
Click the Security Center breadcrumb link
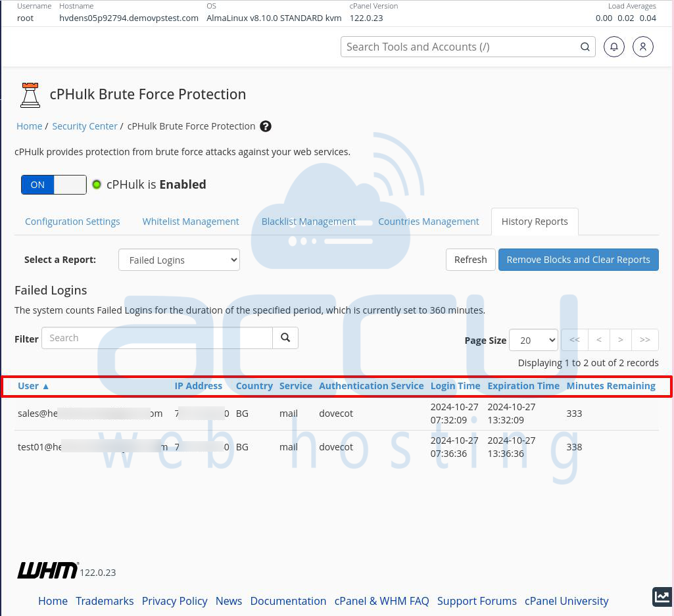point(85,126)
